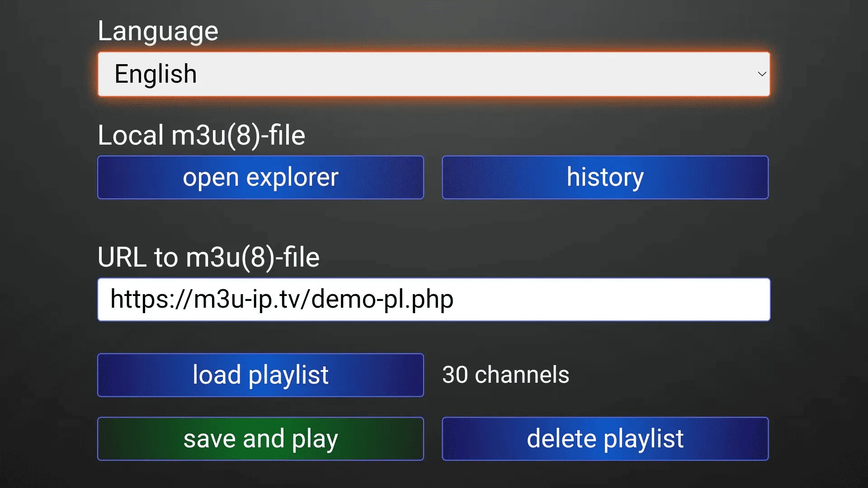The width and height of the screenshot is (868, 488).
Task: Click the Local m3u(8)-file heading
Action: [202, 135]
